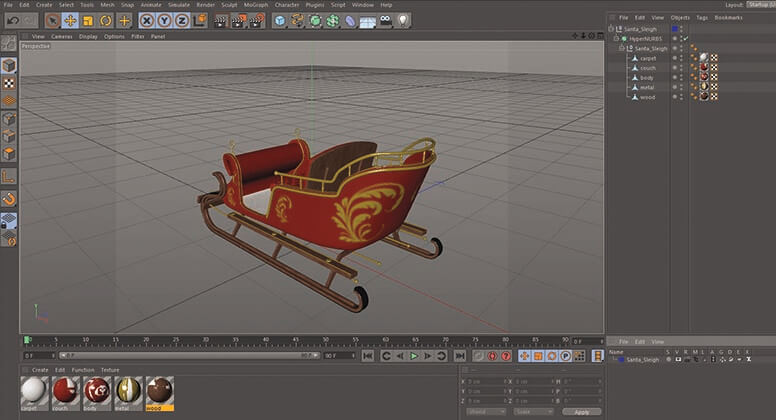776x420 pixels.
Task: Toggle the Z axis lock
Action: [182, 20]
